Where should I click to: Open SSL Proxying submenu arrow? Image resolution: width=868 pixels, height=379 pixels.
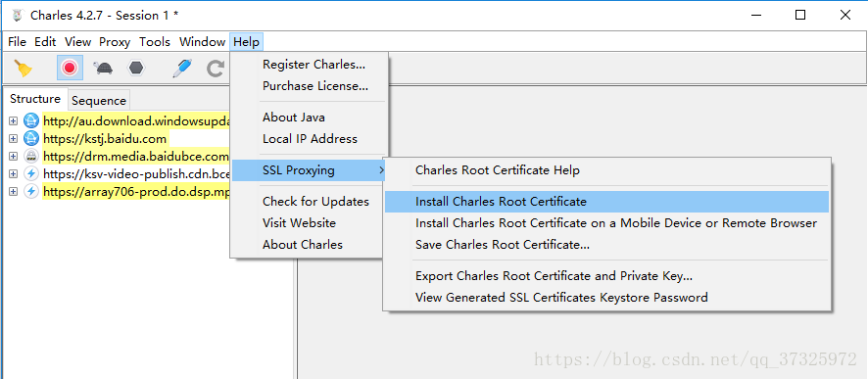[381, 170]
